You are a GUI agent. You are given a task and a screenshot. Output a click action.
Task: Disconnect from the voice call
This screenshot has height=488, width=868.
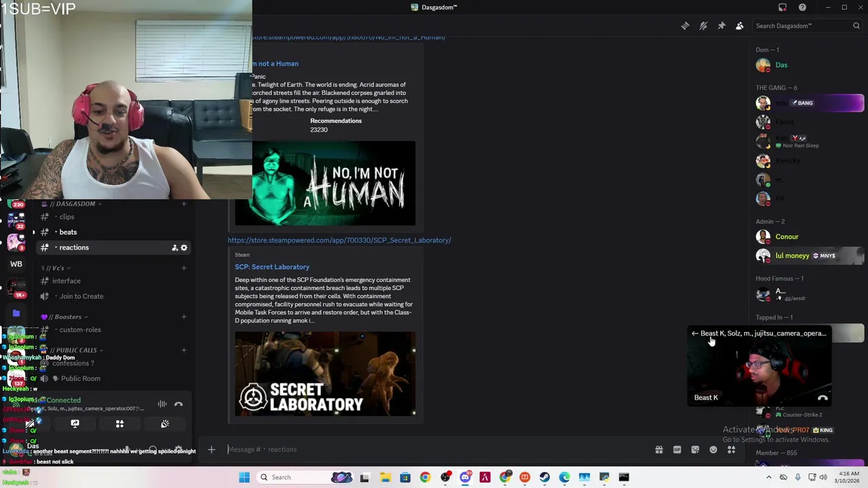[178, 405]
